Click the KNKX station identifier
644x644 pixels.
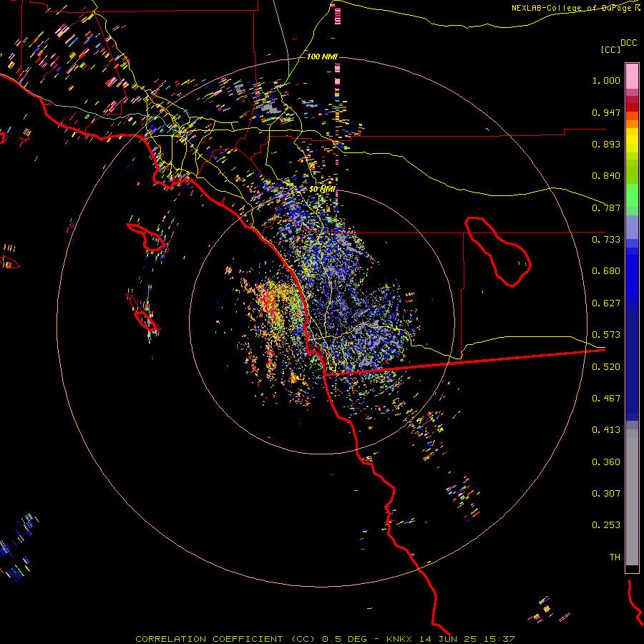click(x=401, y=639)
